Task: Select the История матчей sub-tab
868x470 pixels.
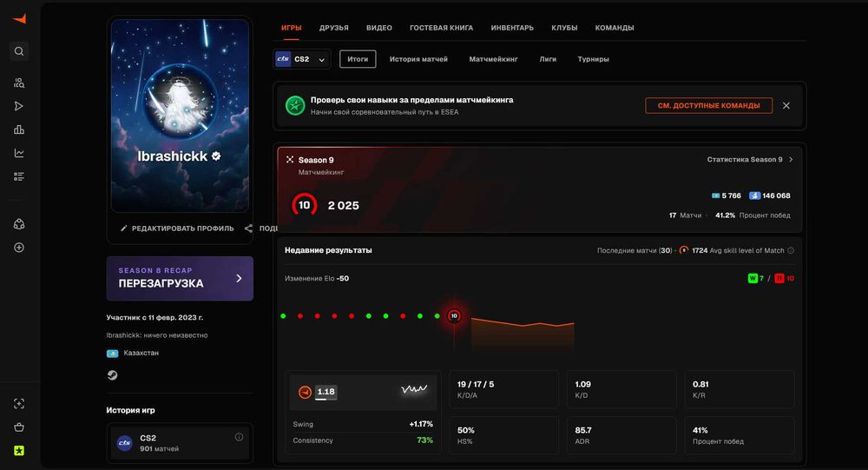Action: (418, 59)
